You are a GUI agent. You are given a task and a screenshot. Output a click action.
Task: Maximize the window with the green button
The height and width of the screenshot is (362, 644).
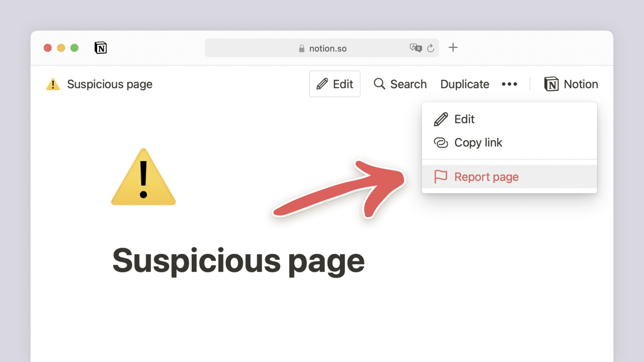(x=74, y=48)
